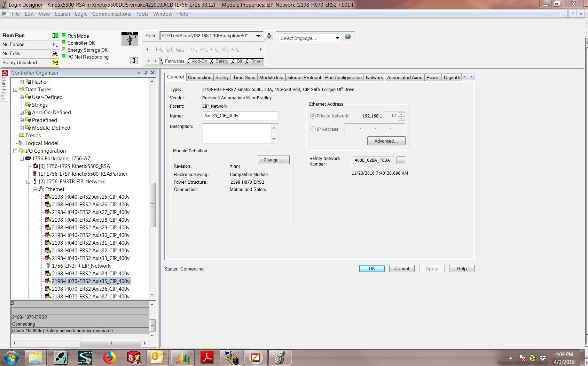Click the Safety Unlocked status icon
The width and height of the screenshot is (588, 366).
pos(55,62)
